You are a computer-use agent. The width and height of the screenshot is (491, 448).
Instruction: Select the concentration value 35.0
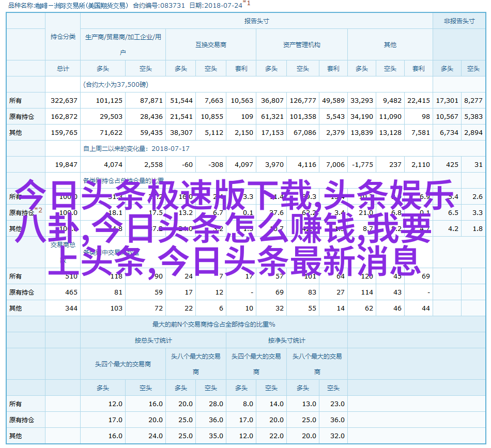[x=216, y=436]
